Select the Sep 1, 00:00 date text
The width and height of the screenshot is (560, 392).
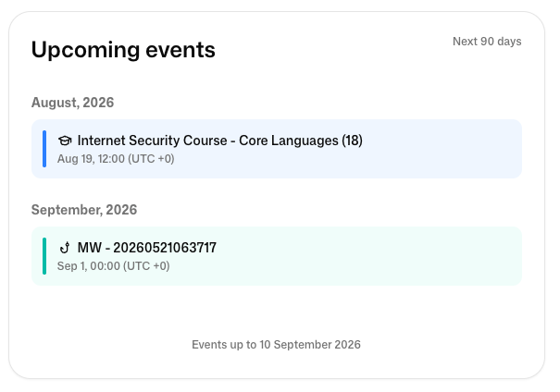click(x=89, y=266)
